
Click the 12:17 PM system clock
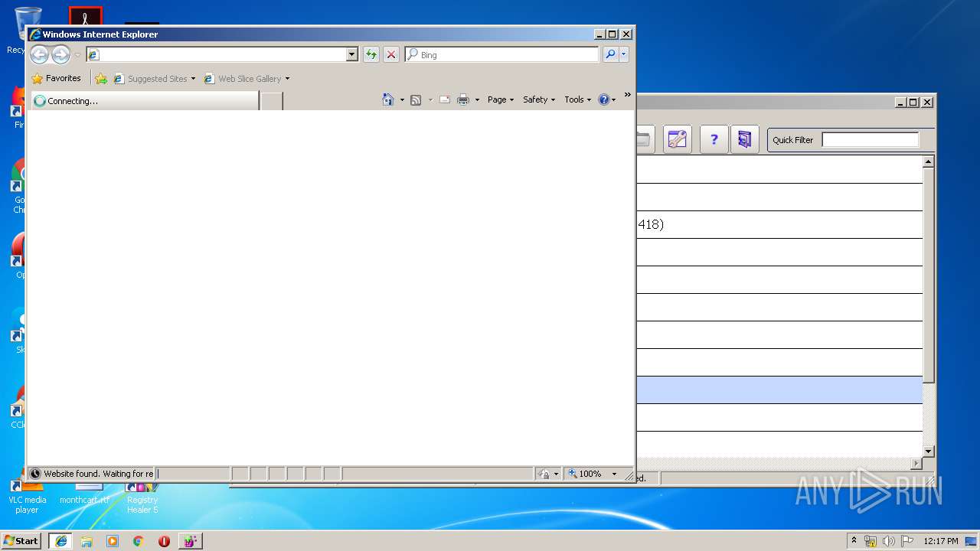pos(940,541)
